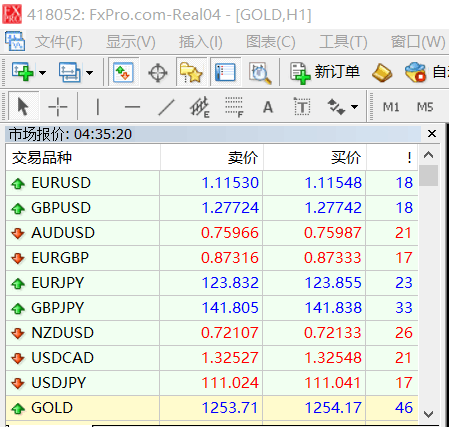The height and width of the screenshot is (427, 449).
Task: Click AUDUSD sell price 0.75966
Action: click(230, 233)
